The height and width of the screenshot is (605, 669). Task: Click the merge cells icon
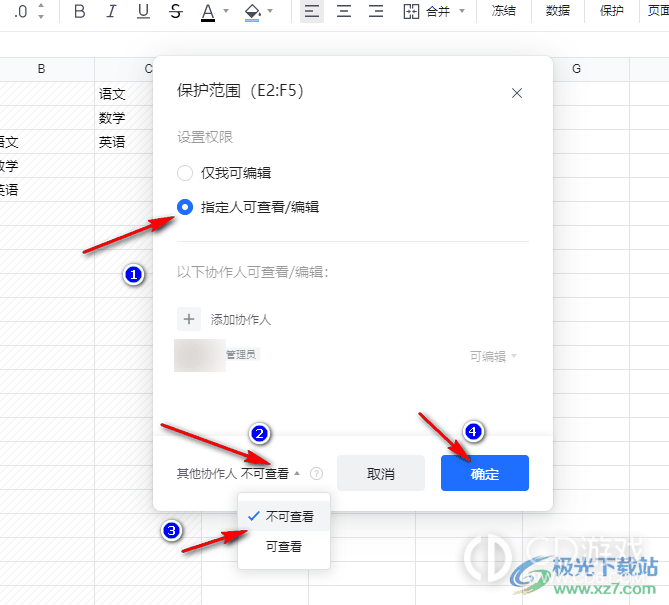point(411,12)
